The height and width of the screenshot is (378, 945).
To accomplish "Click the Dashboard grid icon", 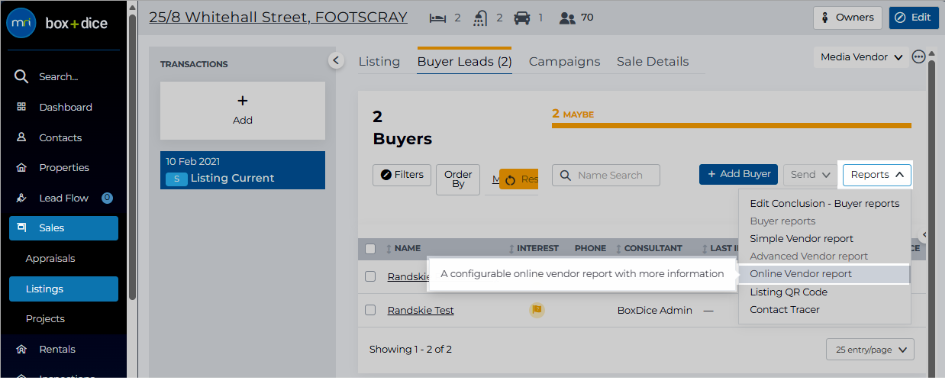I will pyautogui.click(x=21, y=107).
